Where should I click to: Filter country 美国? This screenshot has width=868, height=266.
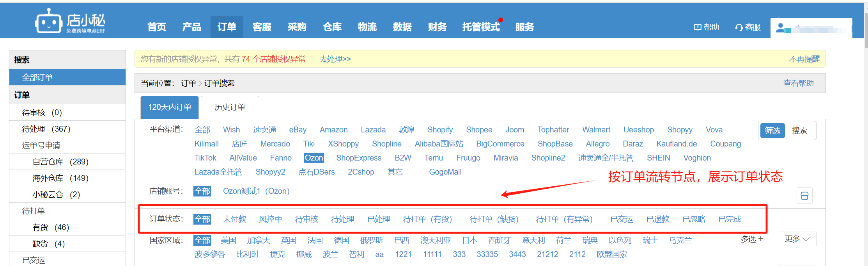coord(229,240)
